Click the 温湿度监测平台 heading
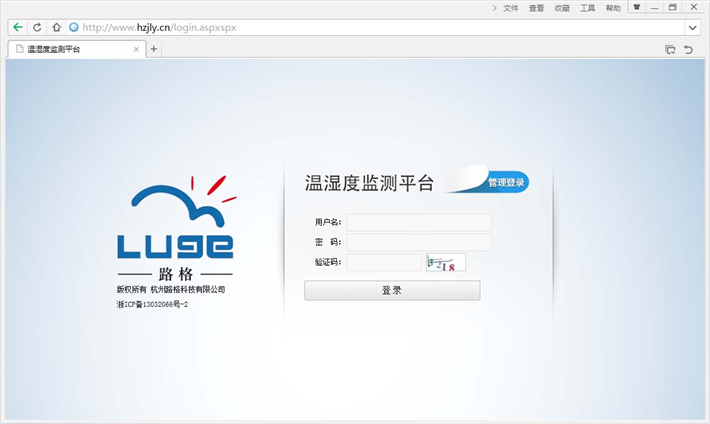 [369, 183]
